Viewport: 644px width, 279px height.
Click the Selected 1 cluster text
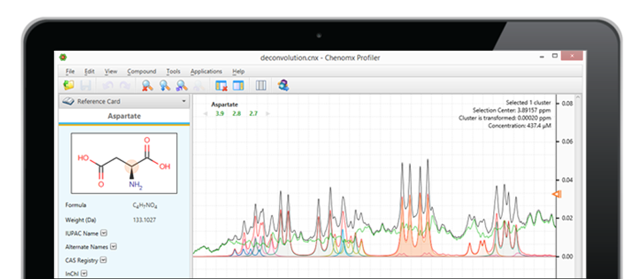pos(528,102)
